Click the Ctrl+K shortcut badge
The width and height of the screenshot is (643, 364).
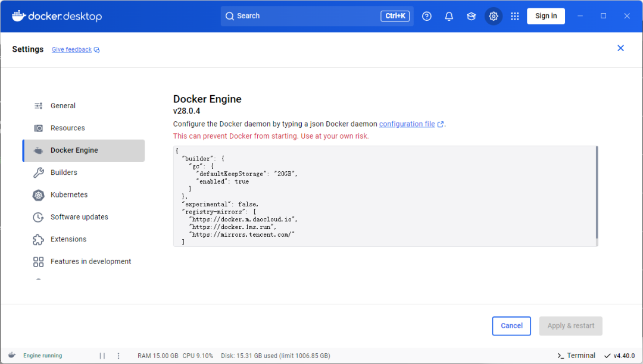click(x=395, y=16)
